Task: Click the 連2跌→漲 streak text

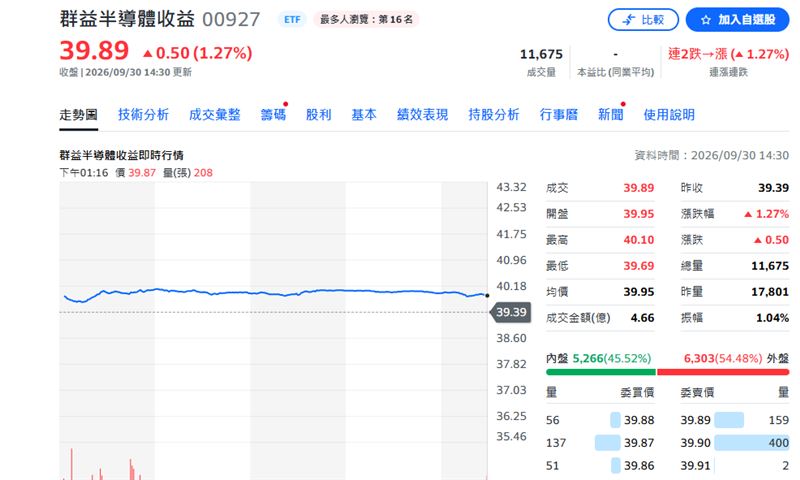Action: point(728,54)
